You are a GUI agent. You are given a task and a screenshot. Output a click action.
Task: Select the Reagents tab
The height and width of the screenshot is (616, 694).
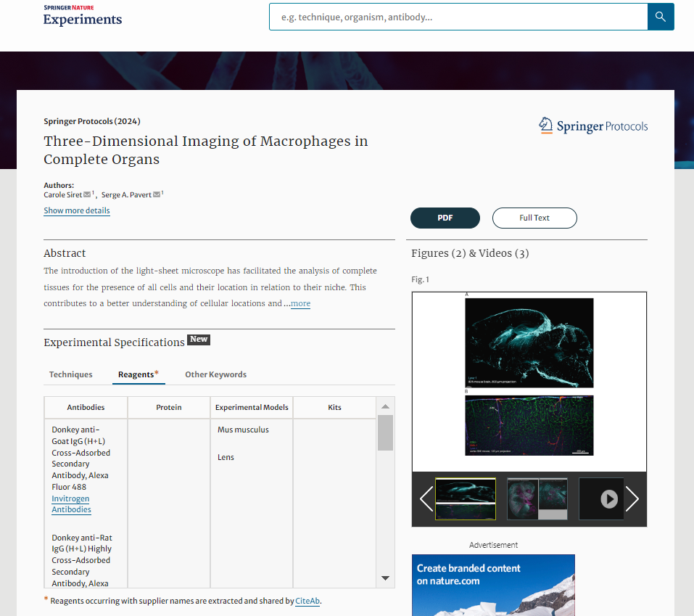(138, 374)
